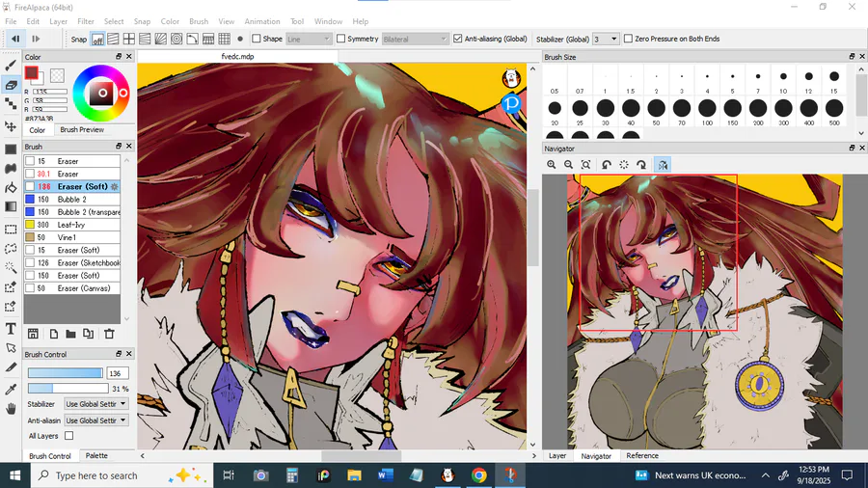Open the Symmetry Bilateral dropdown
868x488 pixels.
tap(415, 39)
